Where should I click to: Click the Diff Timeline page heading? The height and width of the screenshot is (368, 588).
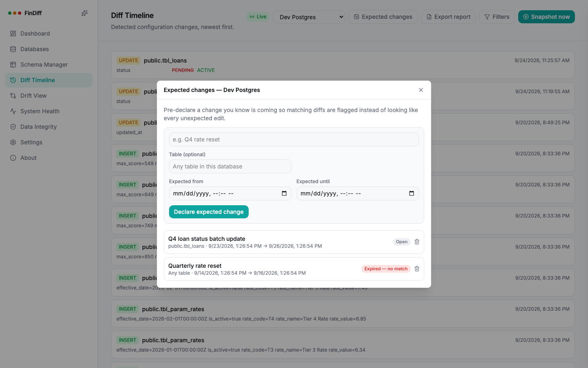[x=132, y=16]
